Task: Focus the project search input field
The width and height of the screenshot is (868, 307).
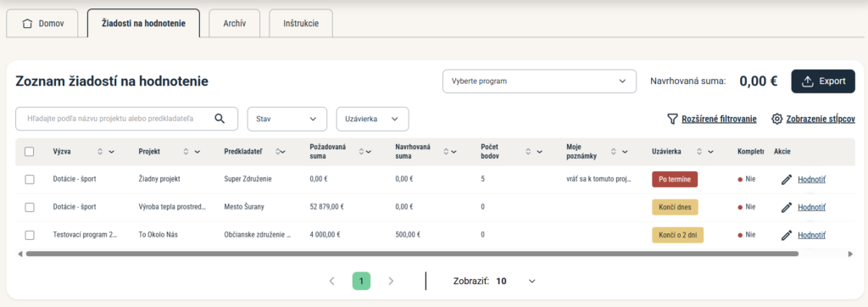Action: (127, 119)
